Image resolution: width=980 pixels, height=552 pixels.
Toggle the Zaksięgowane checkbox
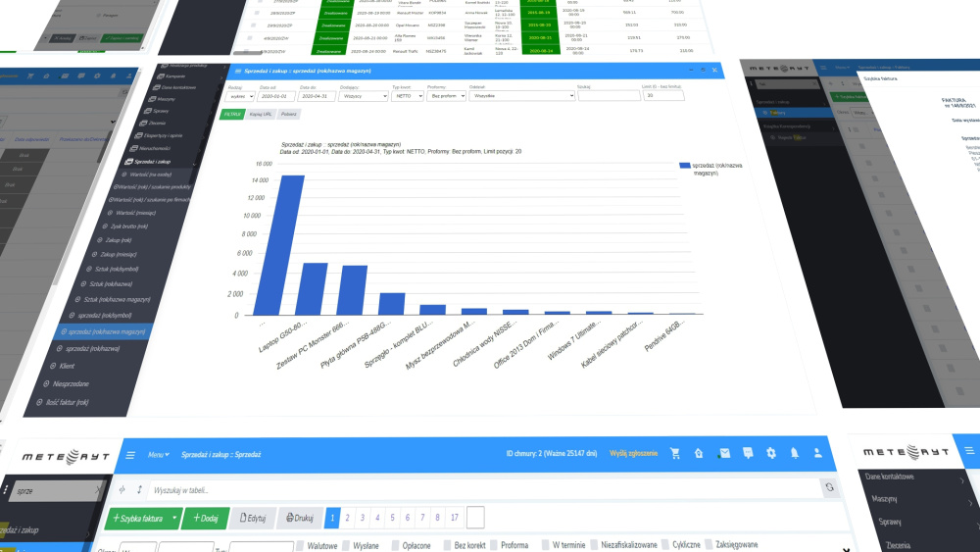709,544
